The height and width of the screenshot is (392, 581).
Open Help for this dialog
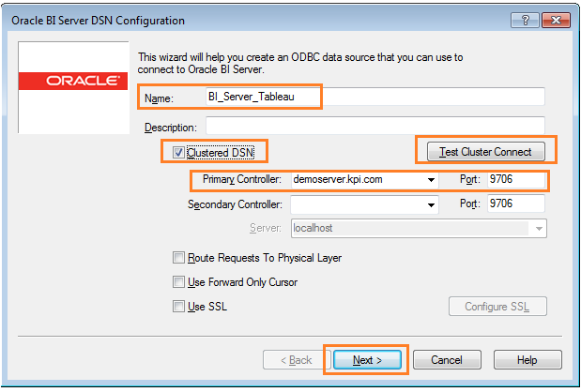pyautogui.click(x=527, y=360)
